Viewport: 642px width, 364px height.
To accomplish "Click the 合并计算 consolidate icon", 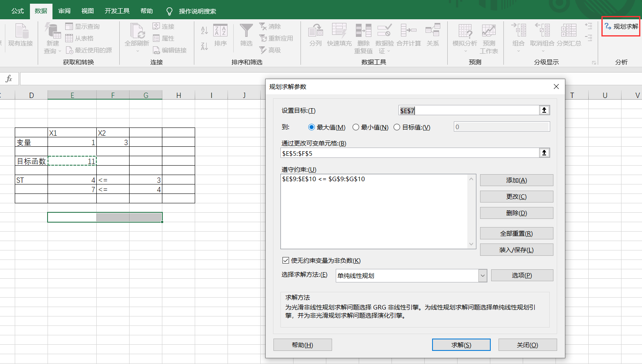I will click(408, 31).
